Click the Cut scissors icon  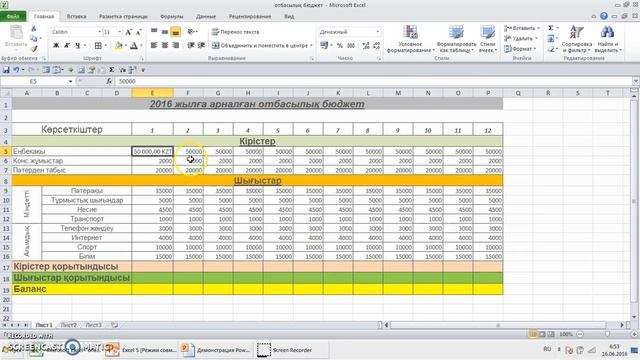(x=33, y=29)
